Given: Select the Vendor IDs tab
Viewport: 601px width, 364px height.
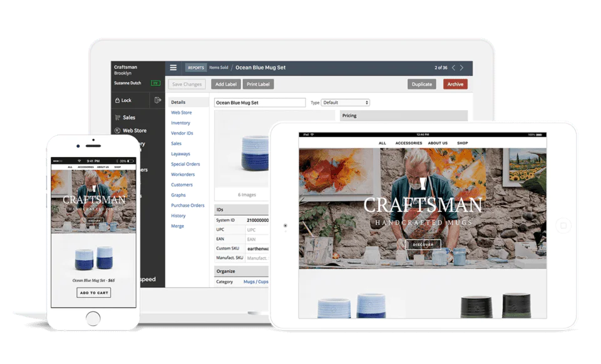Looking at the screenshot, I should tap(182, 133).
